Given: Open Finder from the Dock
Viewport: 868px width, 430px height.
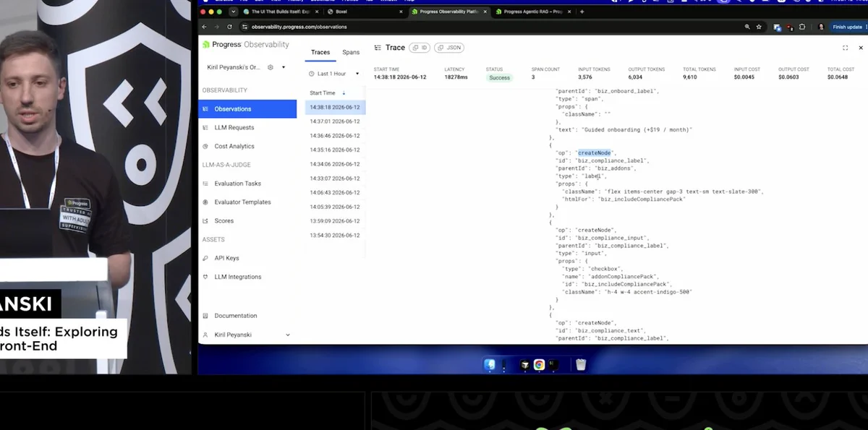Looking at the screenshot, I should [490, 365].
